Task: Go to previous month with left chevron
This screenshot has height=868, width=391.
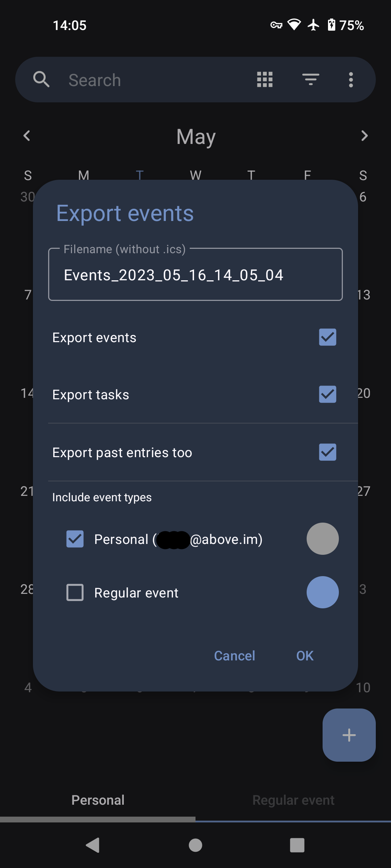Action: pos(27,136)
